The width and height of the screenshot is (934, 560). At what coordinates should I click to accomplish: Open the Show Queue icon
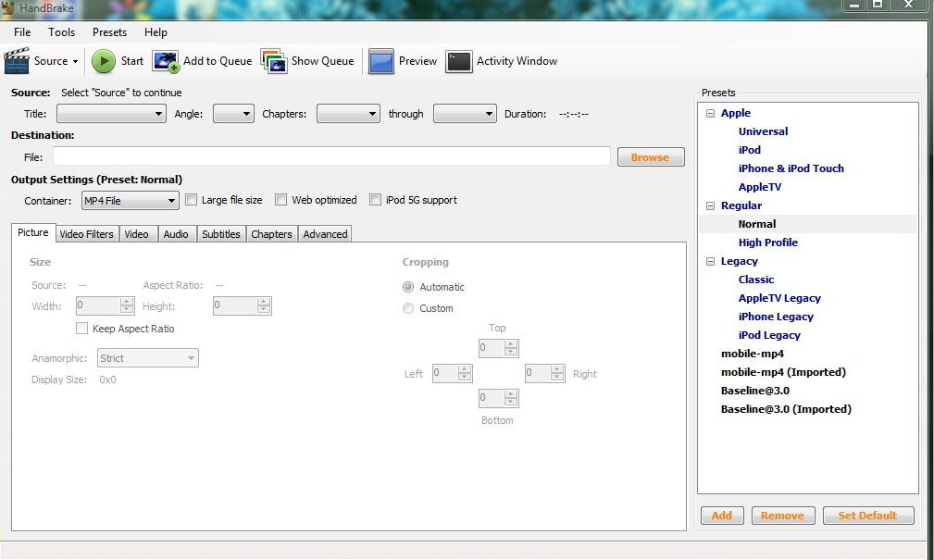(x=274, y=61)
